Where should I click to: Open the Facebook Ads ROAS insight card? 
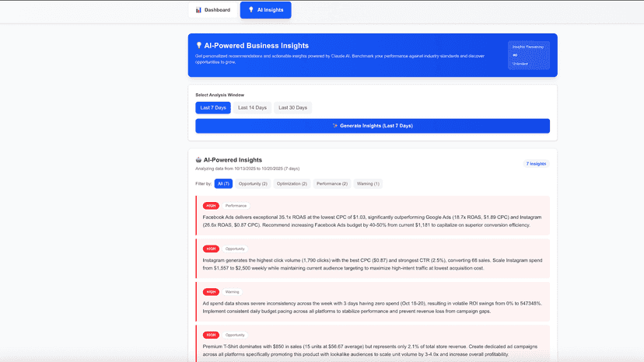[373, 215]
